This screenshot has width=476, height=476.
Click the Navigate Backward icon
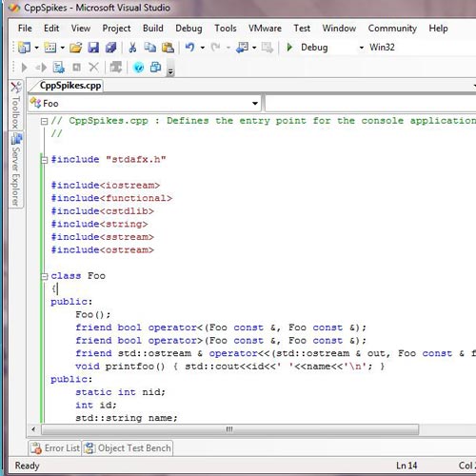[x=243, y=48]
